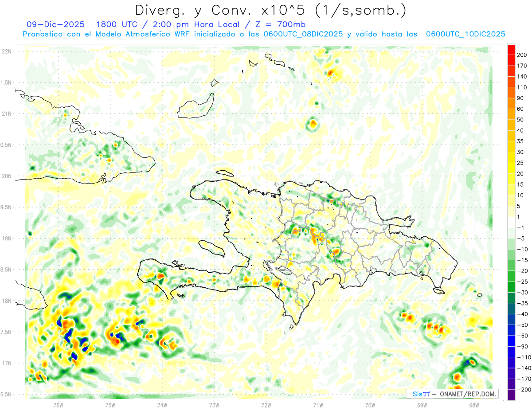Click the yellow legend band between 20 and 25
Image resolution: width=532 pixels, height=411 pixels.
pos(512,168)
